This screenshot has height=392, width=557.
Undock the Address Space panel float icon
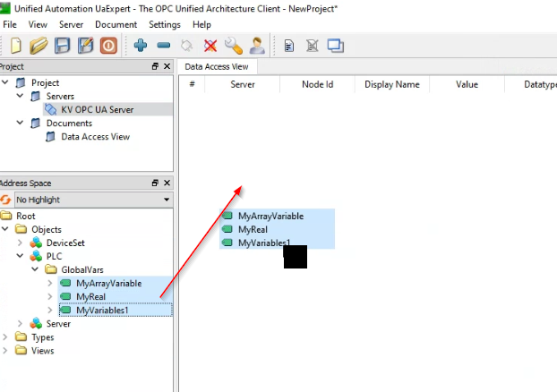[x=155, y=183]
